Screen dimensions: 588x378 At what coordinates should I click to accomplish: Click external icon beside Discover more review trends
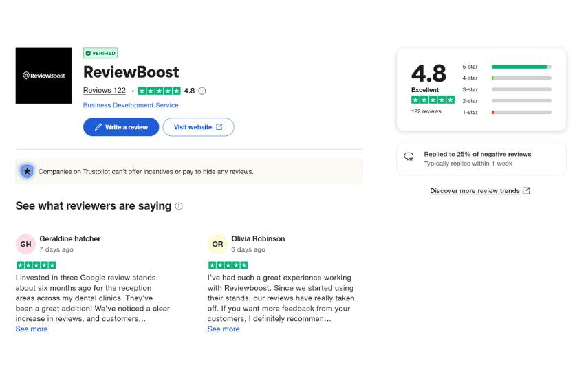click(527, 190)
